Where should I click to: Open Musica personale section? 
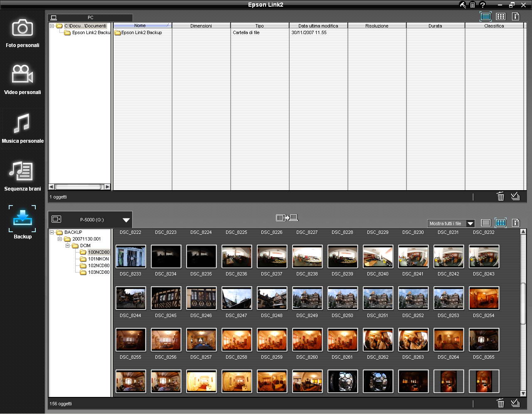[x=22, y=128]
